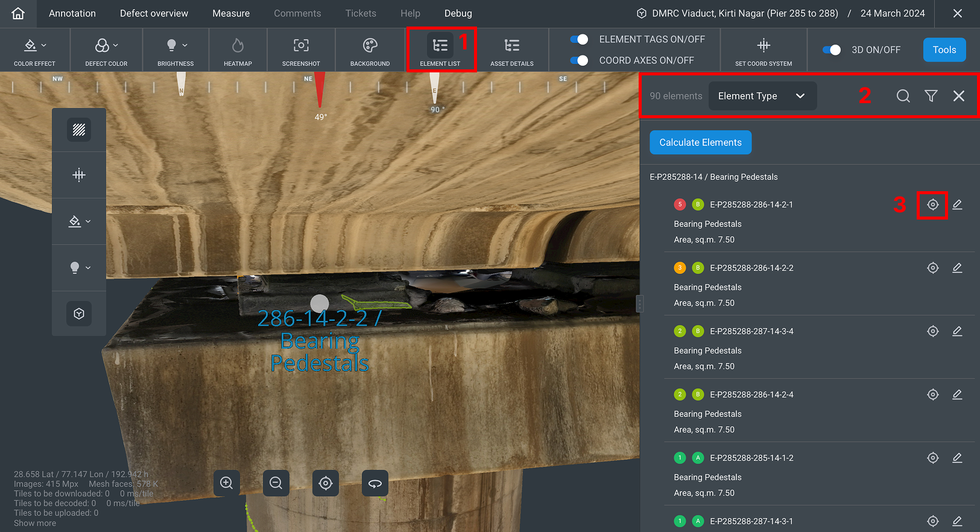Edit element E-P285288-287-14-3-4
Screen dimensions: 980x532
coord(957,331)
